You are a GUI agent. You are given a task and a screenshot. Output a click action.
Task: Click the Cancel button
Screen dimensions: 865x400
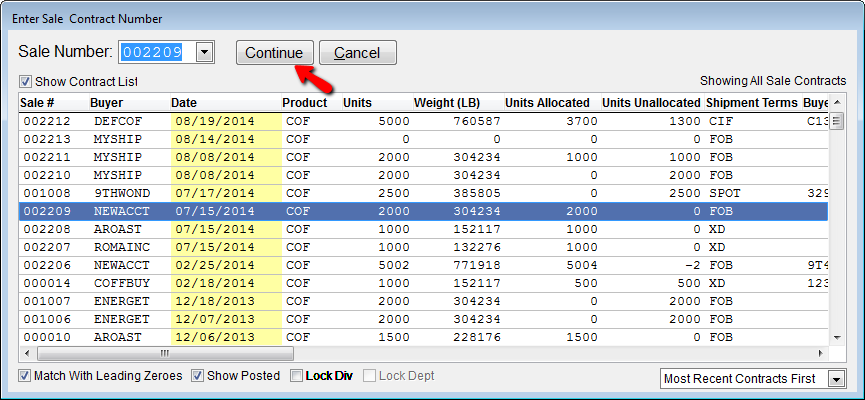click(357, 53)
